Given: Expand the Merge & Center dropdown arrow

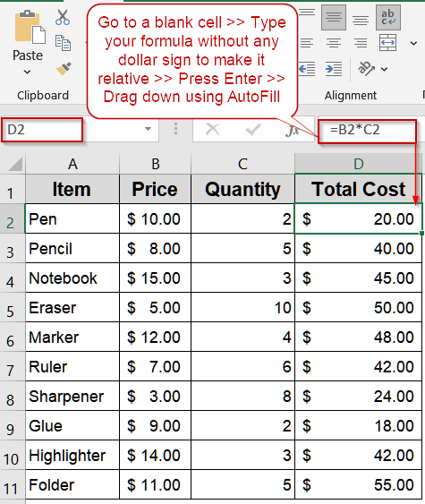Looking at the screenshot, I should pos(413,43).
